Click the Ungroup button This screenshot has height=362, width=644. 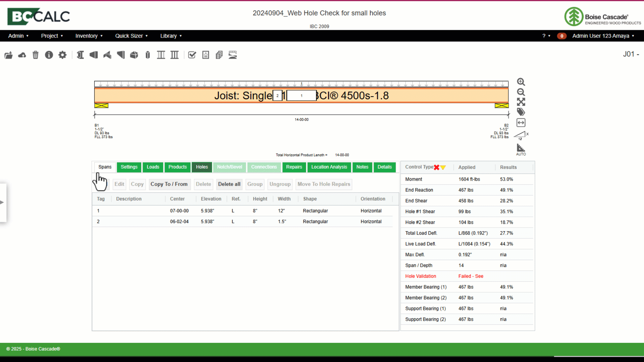(280, 184)
